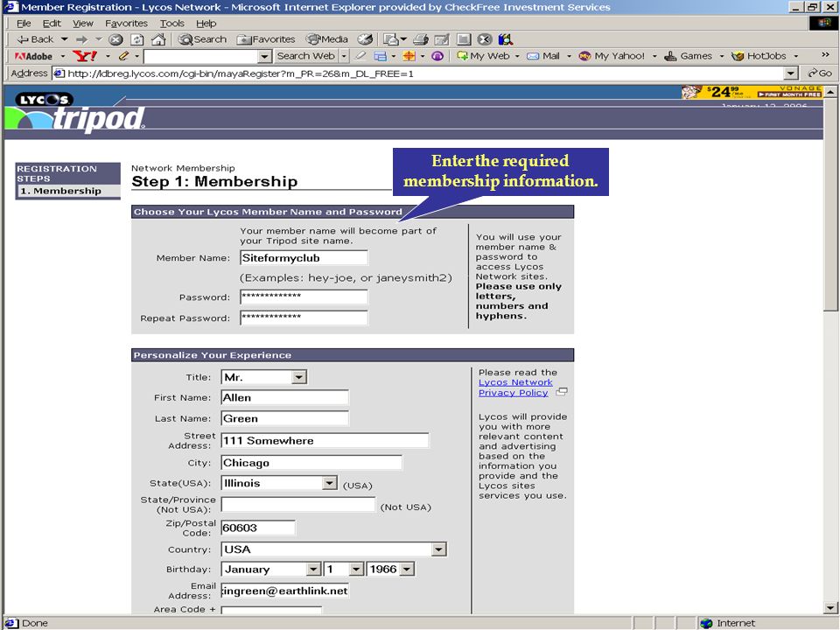This screenshot has width=840, height=630.
Task: Click the Forward arrow button
Action: pyautogui.click(x=81, y=39)
